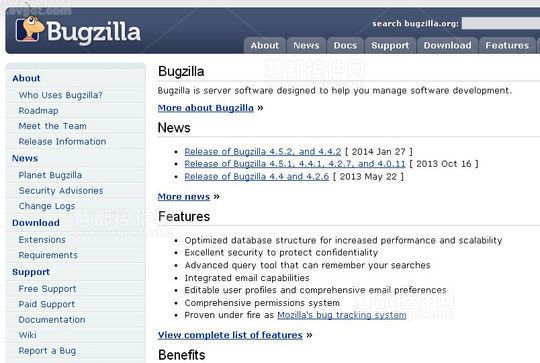540x363 pixels.
Task: Open Roadmap in the sidebar
Action: (x=39, y=111)
